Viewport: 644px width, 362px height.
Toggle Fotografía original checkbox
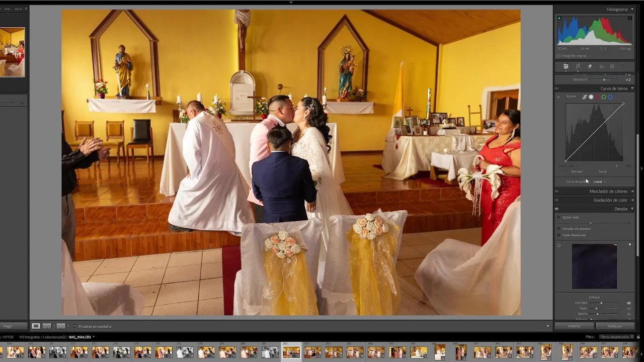(558, 56)
